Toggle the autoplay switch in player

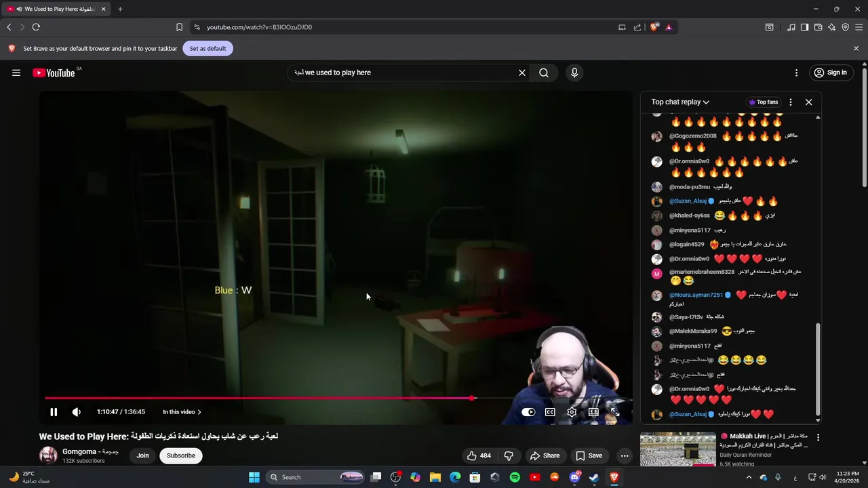click(528, 412)
